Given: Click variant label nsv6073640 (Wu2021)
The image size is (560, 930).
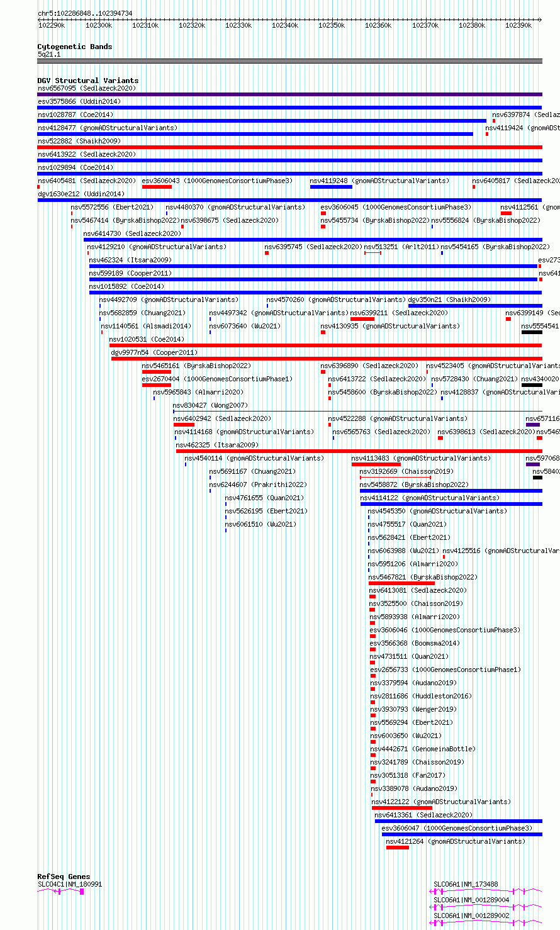Looking at the screenshot, I should click(x=245, y=327).
